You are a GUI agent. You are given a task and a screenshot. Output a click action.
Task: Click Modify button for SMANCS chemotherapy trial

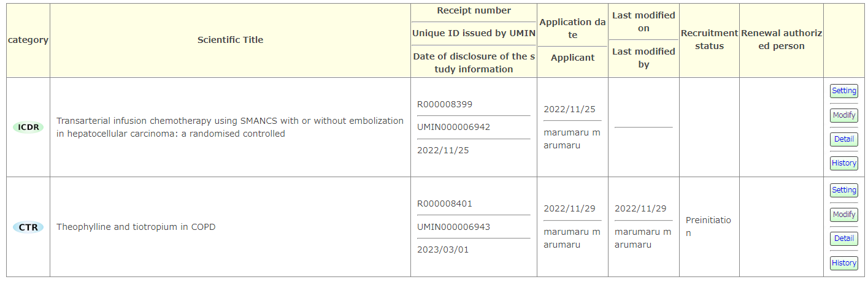(843, 115)
